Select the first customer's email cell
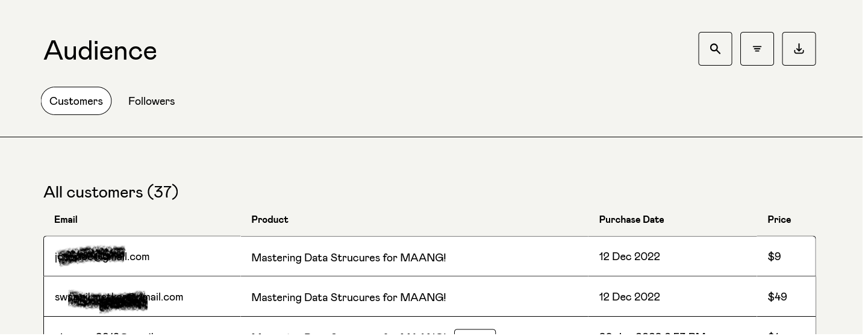This screenshot has width=868, height=336. pos(102,257)
